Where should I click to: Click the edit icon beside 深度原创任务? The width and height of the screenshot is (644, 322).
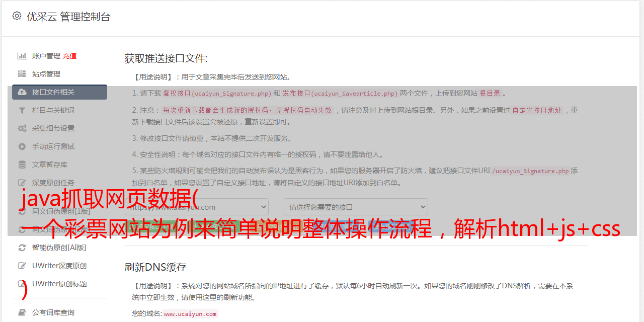coord(22,183)
